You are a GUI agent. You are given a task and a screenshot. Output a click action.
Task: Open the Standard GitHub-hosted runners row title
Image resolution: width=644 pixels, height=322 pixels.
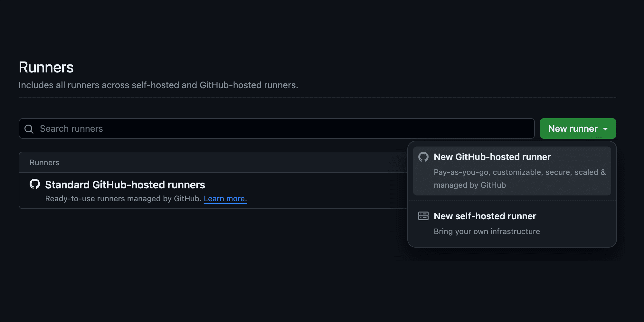(x=125, y=185)
